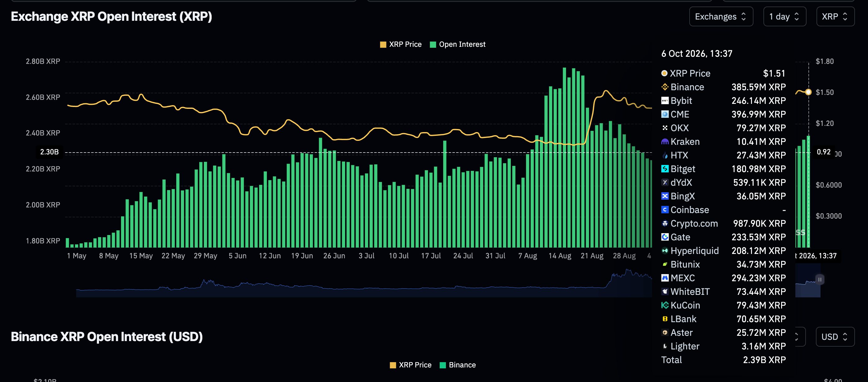Click the 2.80B XRP y-axis label
The height and width of the screenshot is (382, 868).
pos(43,61)
